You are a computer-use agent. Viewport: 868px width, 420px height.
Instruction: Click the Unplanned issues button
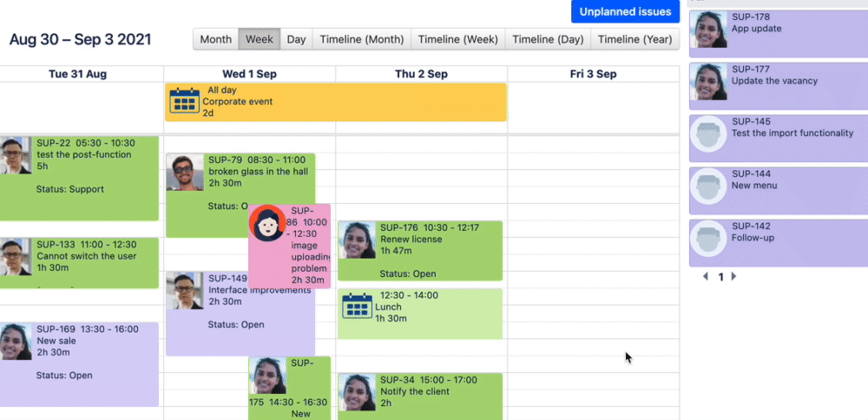click(625, 11)
